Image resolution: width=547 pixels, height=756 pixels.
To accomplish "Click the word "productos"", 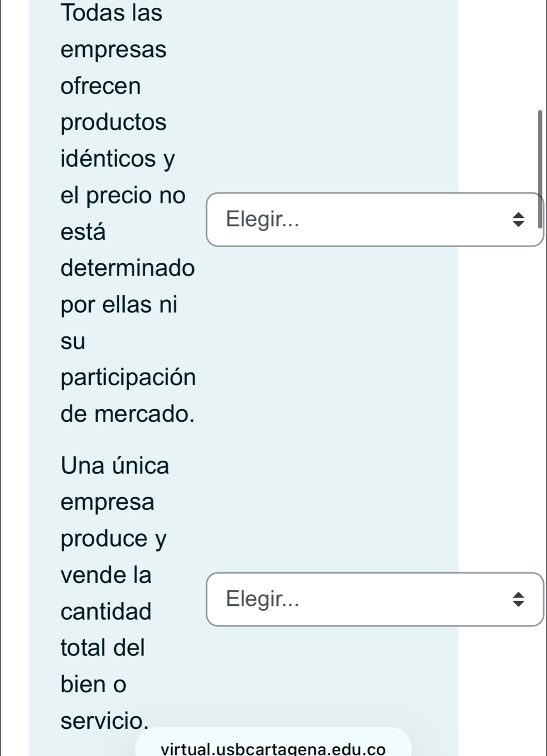I will (x=114, y=122).
